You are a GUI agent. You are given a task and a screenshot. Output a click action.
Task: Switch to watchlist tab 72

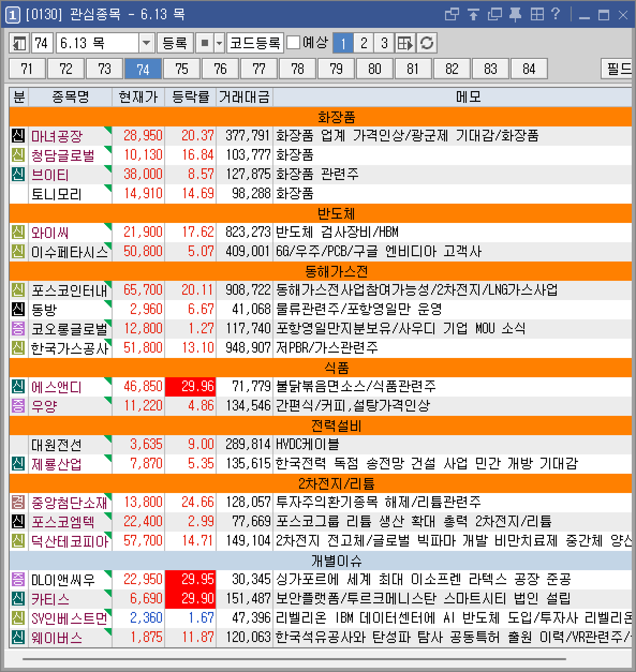click(66, 69)
